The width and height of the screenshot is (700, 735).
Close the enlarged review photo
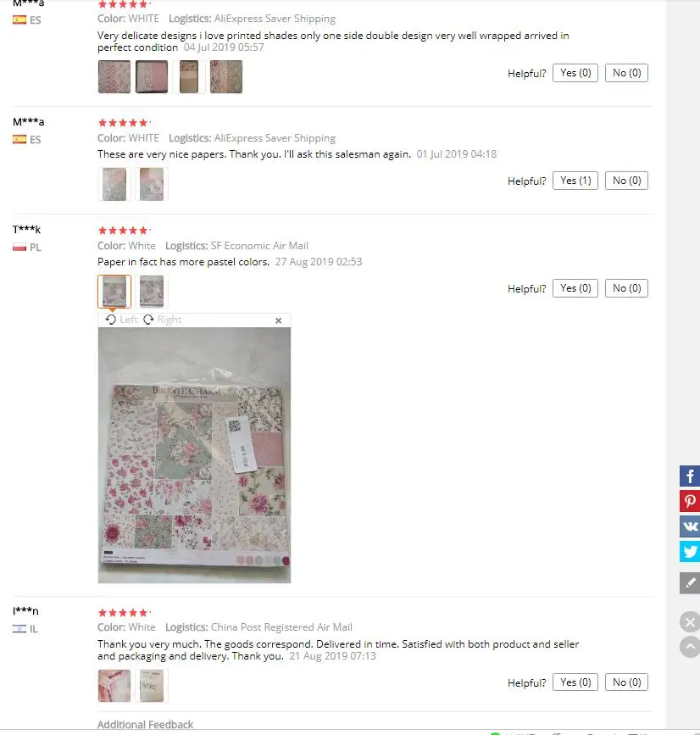[278, 320]
